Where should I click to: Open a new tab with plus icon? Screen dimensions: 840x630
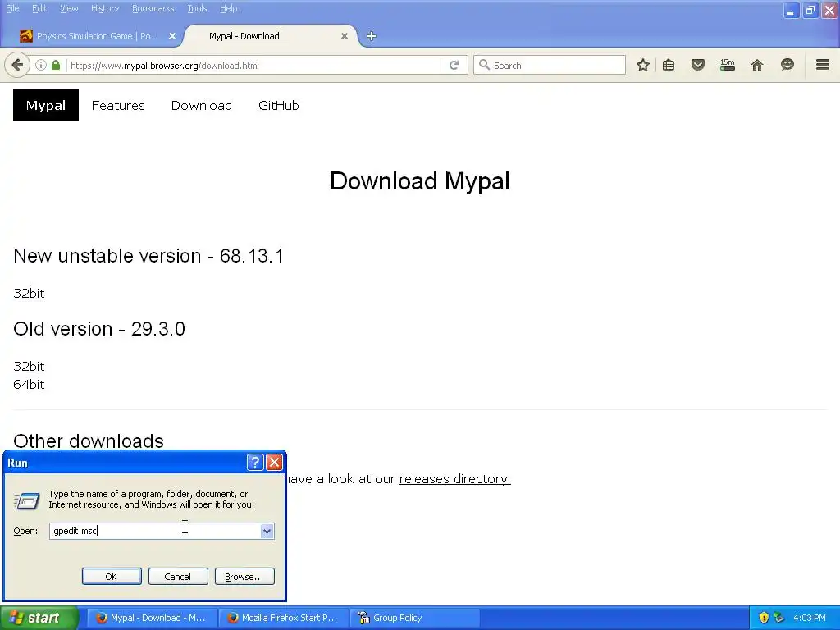tap(372, 36)
